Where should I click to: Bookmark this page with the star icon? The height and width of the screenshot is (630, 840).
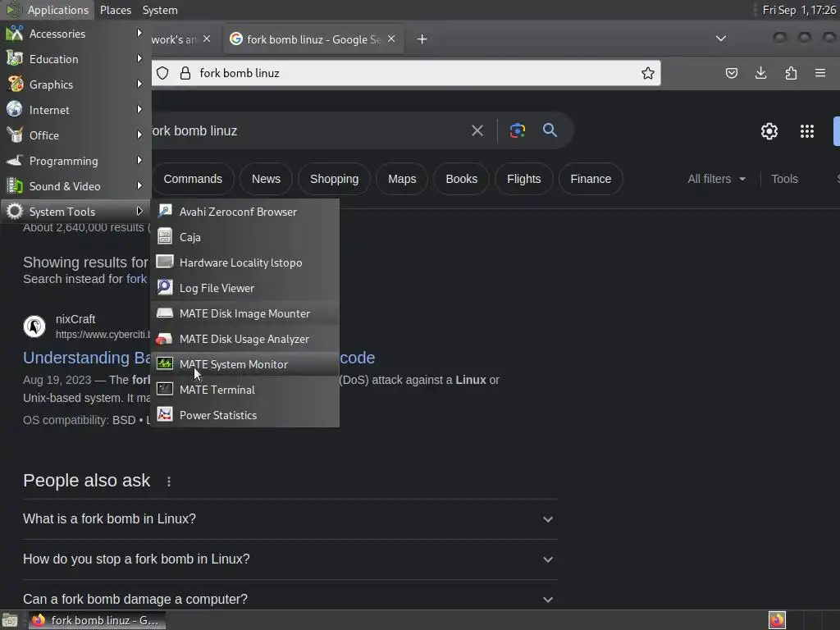point(648,73)
